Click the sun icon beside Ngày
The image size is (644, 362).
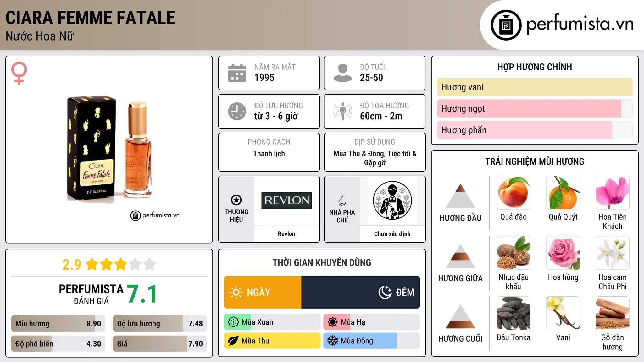tap(236, 292)
